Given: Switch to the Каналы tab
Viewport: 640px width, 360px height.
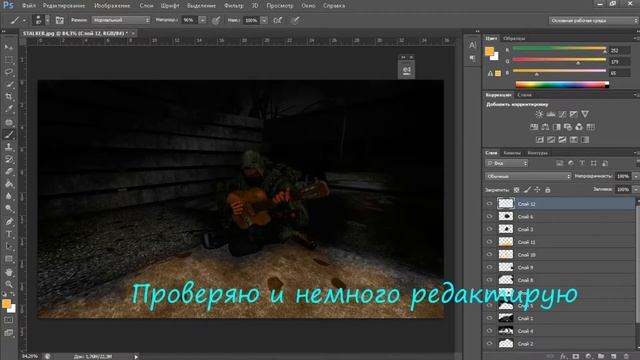Looking at the screenshot, I should point(512,153).
